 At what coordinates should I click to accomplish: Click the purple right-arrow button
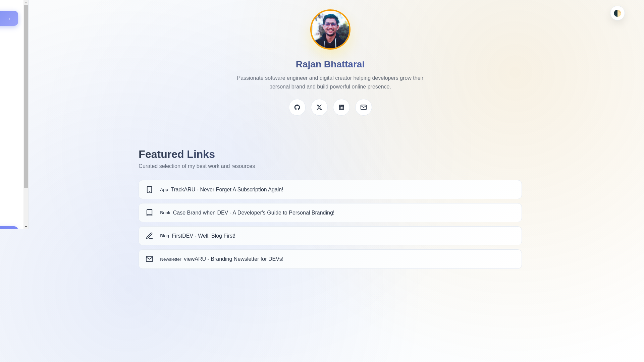pyautogui.click(x=9, y=18)
